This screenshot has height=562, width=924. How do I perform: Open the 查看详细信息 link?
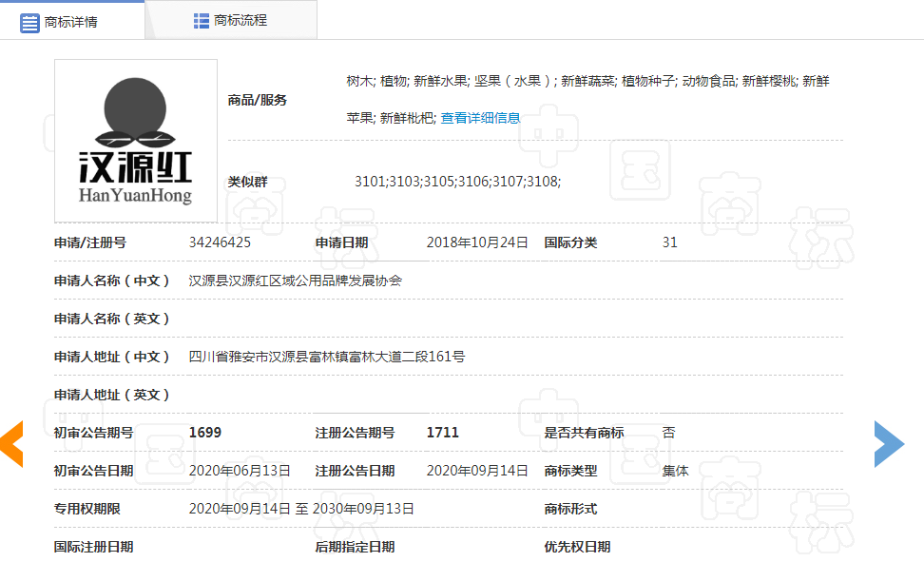point(480,118)
